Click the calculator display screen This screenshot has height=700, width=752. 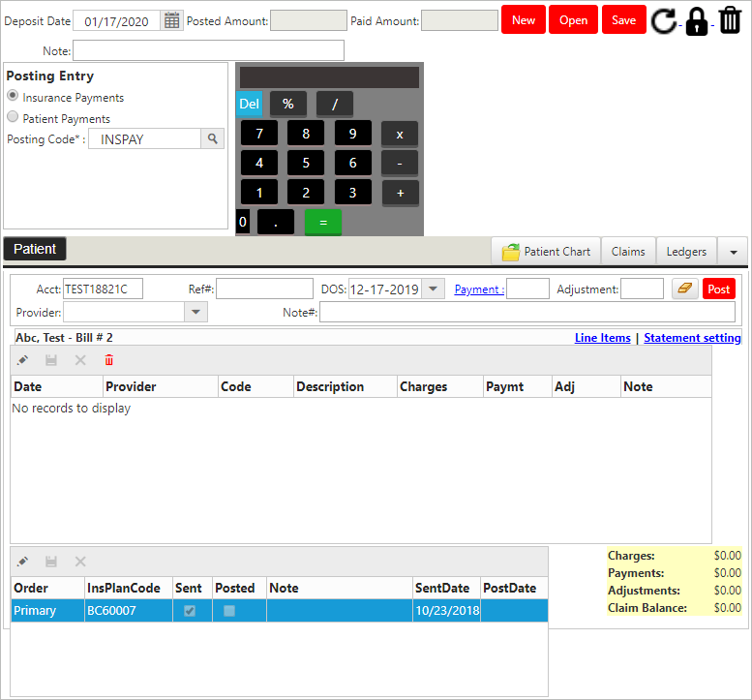[329, 77]
